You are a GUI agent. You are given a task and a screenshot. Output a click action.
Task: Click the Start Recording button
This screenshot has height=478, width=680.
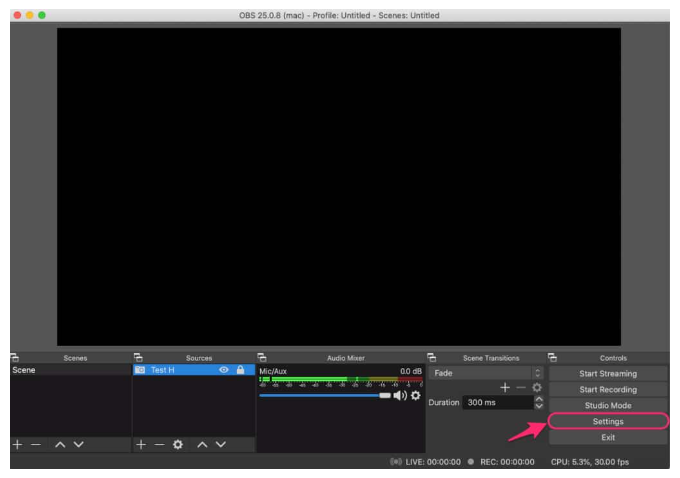[x=608, y=390]
